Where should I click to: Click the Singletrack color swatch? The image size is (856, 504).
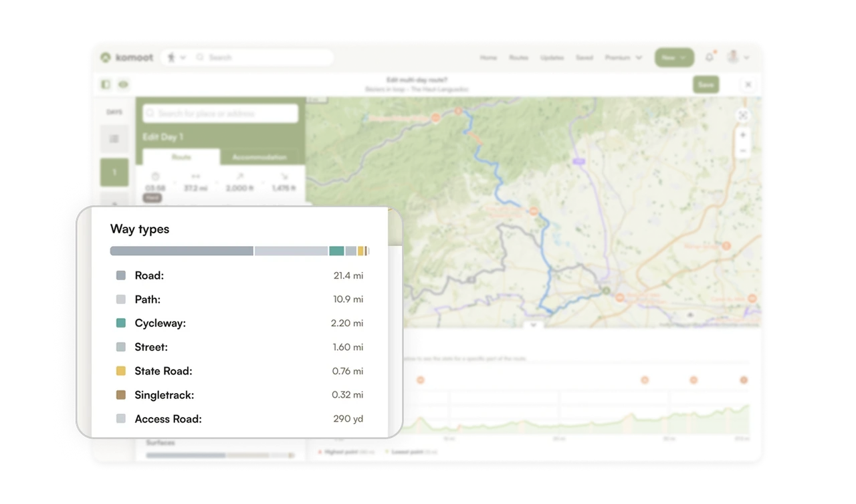point(121,395)
